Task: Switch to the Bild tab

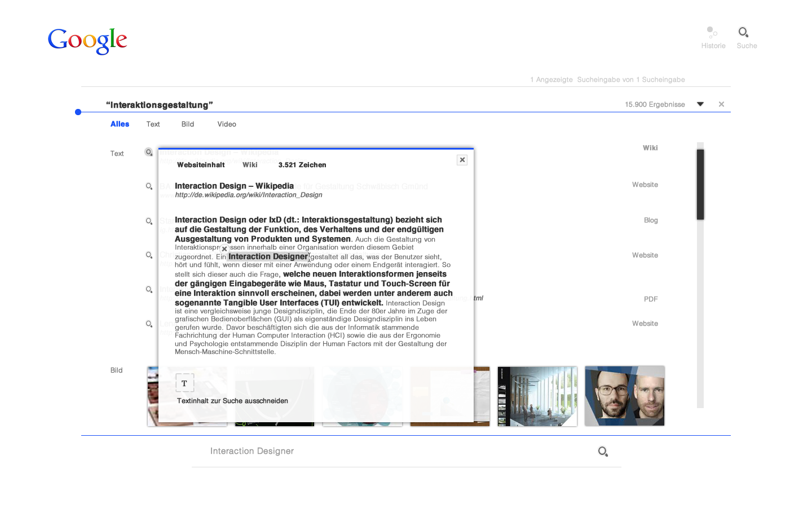Action: point(187,124)
